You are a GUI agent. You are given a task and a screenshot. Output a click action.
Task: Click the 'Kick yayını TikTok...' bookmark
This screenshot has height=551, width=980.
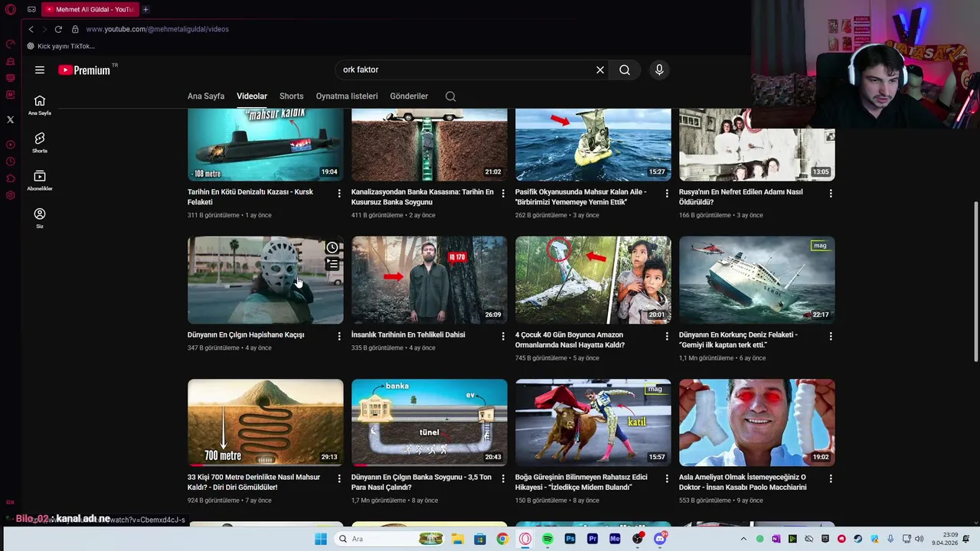pos(60,46)
